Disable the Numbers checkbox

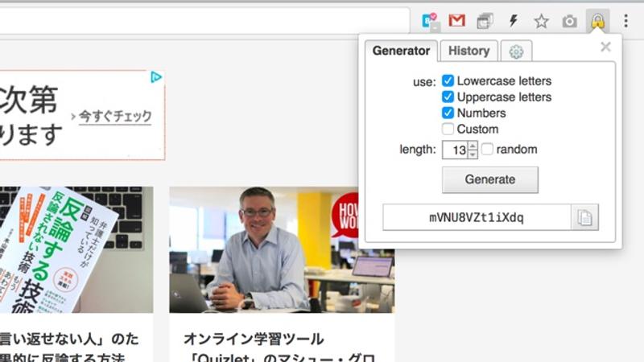[448, 113]
